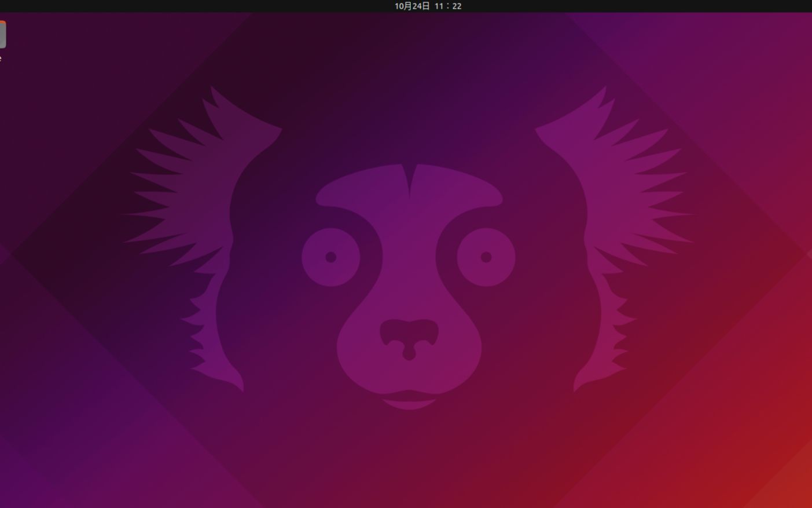Click the orange-red bottom right desktop corner
The height and width of the screenshot is (508, 812).
(799, 495)
